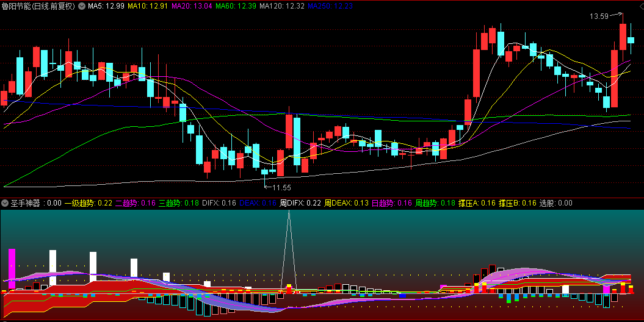Select the MA120: 12.32 label
The width and height of the screenshot is (644, 322).
point(282,6)
